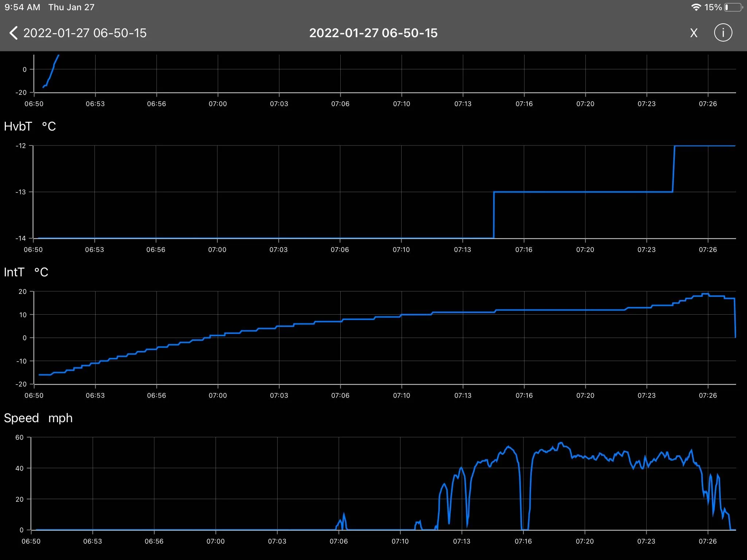747x560 pixels.
Task: Tap the 07:13 time label under HvbT chart
Action: 462,250
